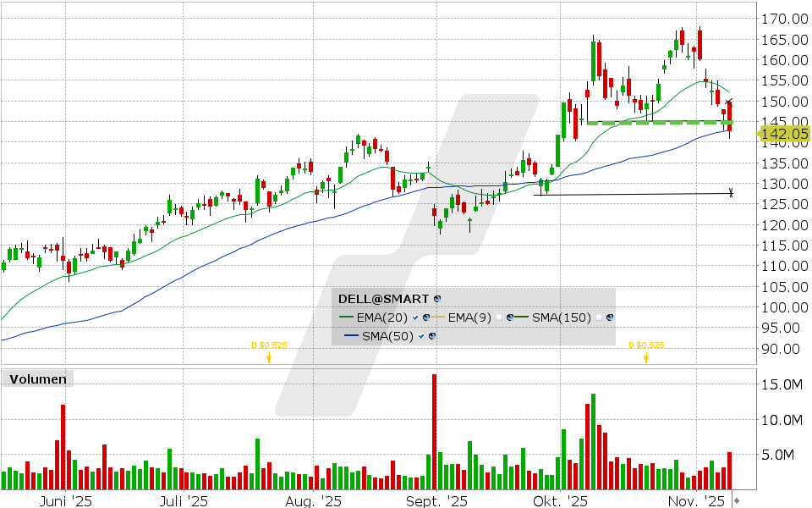The height and width of the screenshot is (508, 812).
Task: Click the November D $0.525 dividend arrow
Action: (x=646, y=356)
